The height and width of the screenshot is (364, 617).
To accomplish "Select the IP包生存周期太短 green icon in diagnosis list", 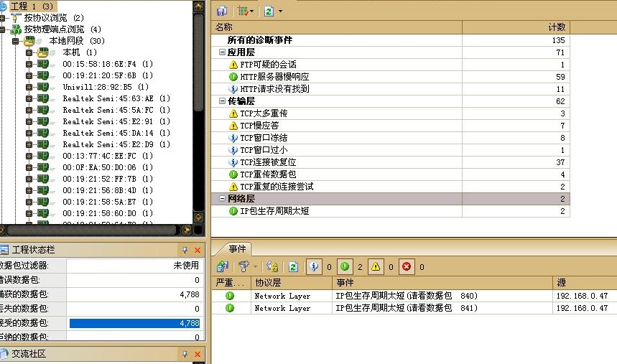I will coord(233,211).
